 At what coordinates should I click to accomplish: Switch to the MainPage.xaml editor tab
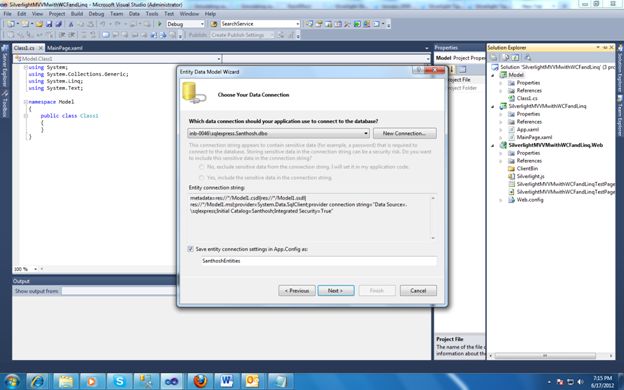65,48
